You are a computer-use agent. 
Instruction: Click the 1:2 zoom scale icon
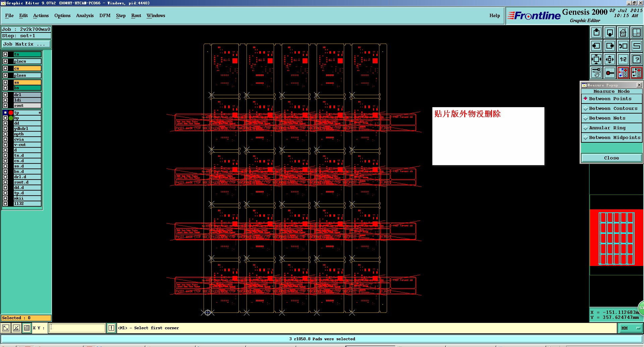[623, 59]
